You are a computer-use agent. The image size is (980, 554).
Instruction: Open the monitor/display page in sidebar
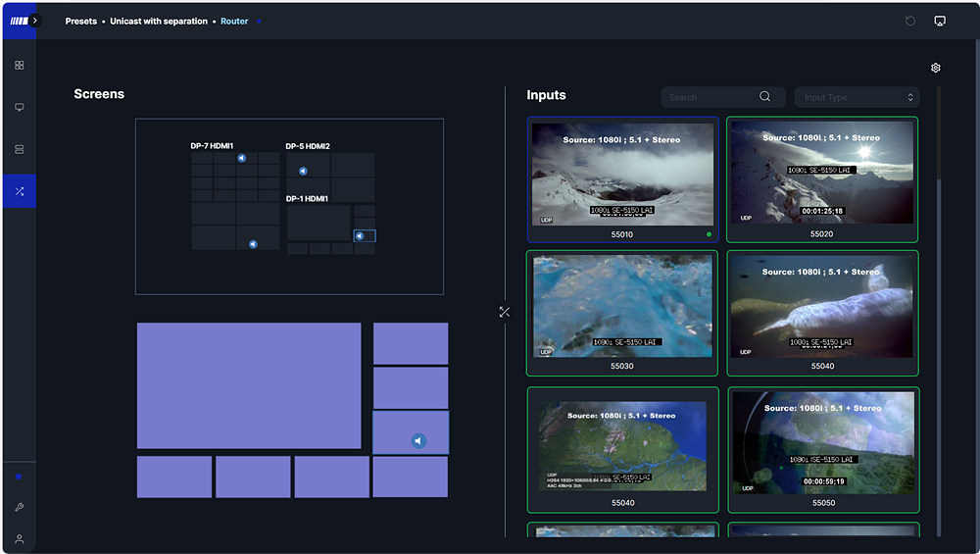pos(19,107)
